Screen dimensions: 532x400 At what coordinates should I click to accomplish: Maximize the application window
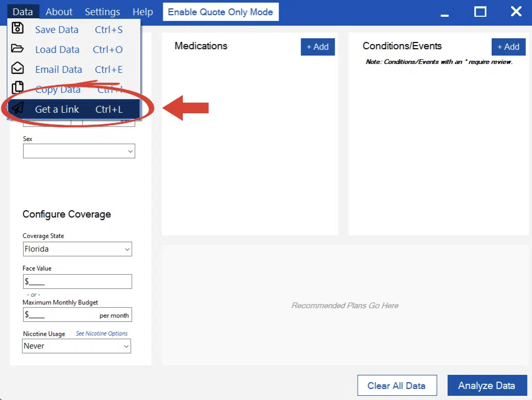480,12
